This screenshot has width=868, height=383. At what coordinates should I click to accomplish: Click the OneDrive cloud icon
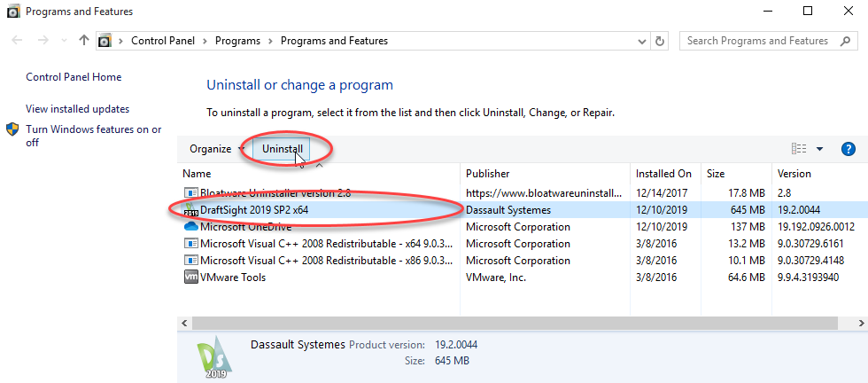pyautogui.click(x=191, y=226)
